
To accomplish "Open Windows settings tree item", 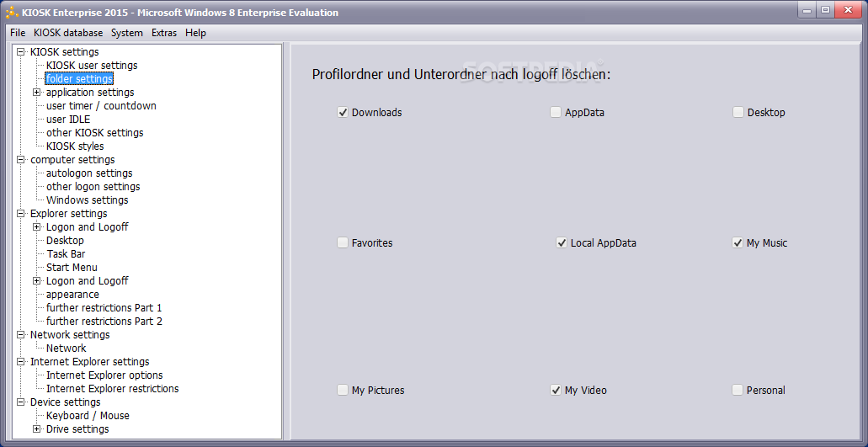I will [x=87, y=200].
